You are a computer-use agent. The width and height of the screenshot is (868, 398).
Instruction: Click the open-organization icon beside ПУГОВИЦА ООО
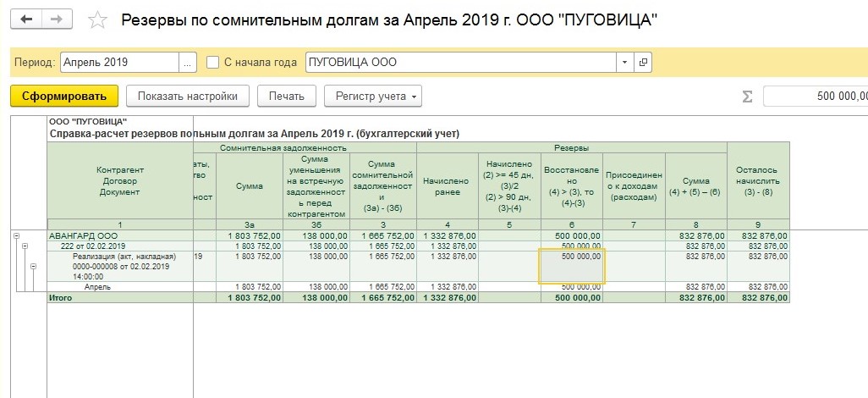click(644, 63)
